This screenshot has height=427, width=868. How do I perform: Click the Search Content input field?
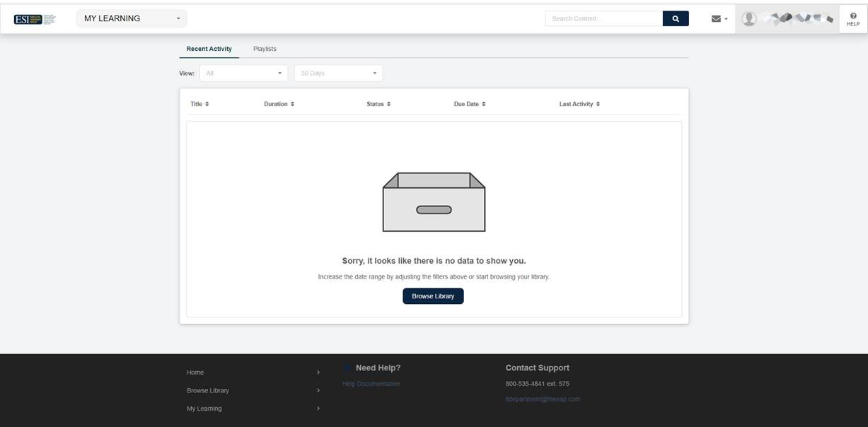(601, 18)
